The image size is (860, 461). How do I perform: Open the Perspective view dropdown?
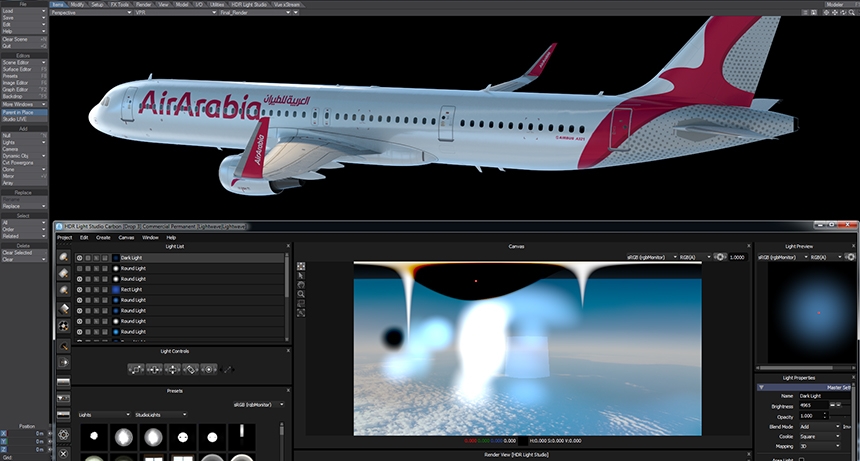(x=90, y=12)
